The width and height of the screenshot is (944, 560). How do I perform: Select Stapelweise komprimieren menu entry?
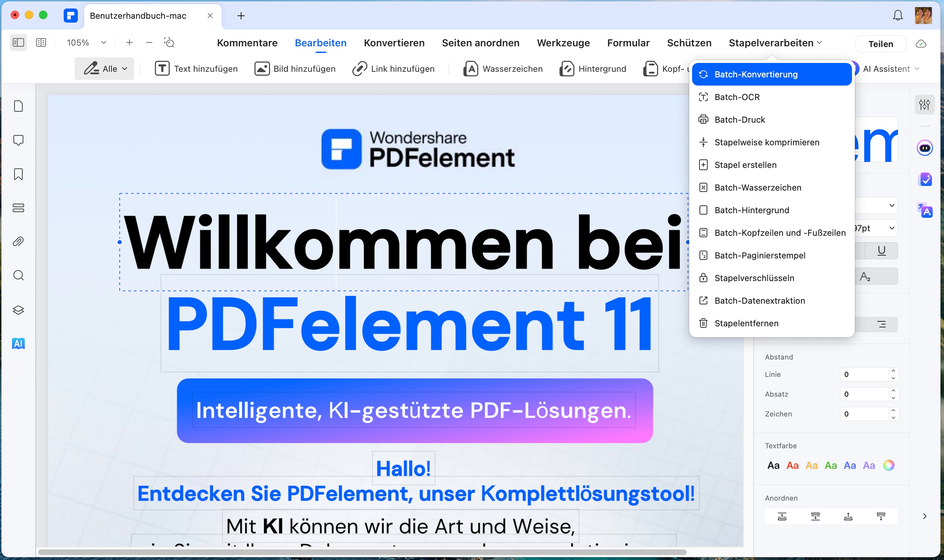tap(772, 142)
